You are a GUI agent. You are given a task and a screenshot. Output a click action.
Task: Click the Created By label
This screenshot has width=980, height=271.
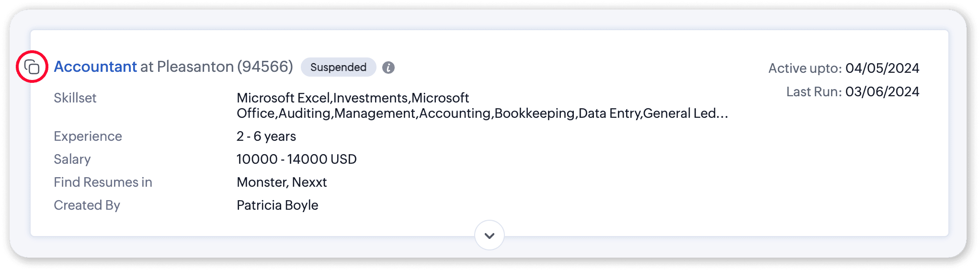87,205
